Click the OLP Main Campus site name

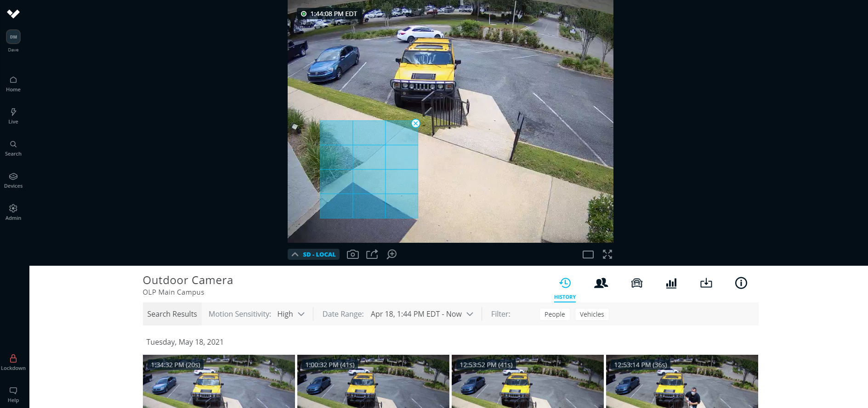click(174, 292)
